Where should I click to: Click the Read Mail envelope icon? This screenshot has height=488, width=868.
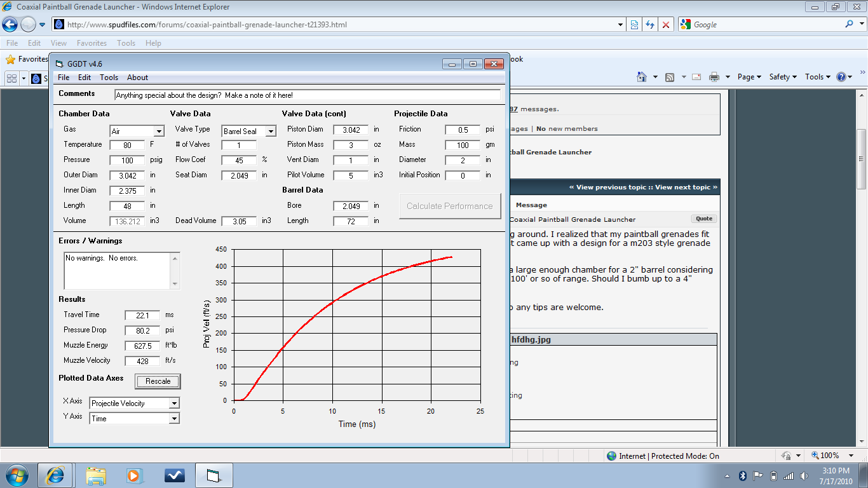[696, 77]
